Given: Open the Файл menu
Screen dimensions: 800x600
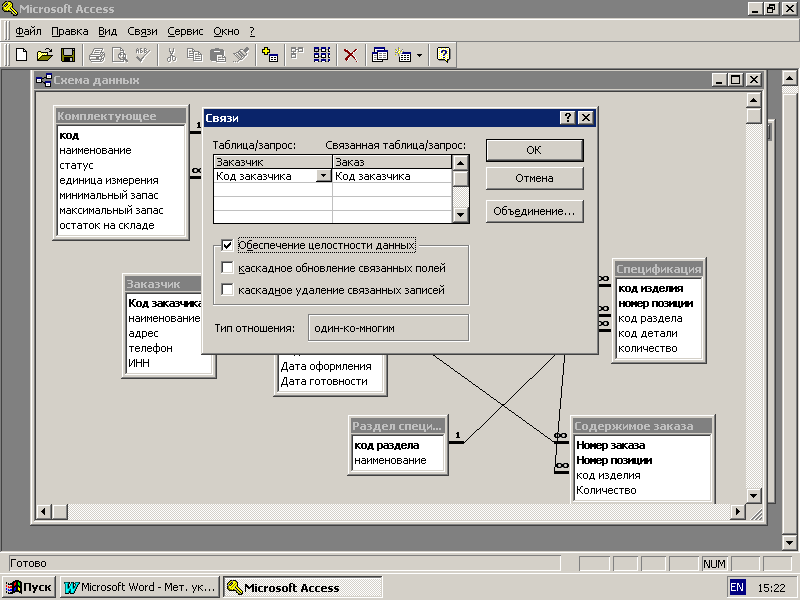Looking at the screenshot, I should [28, 32].
